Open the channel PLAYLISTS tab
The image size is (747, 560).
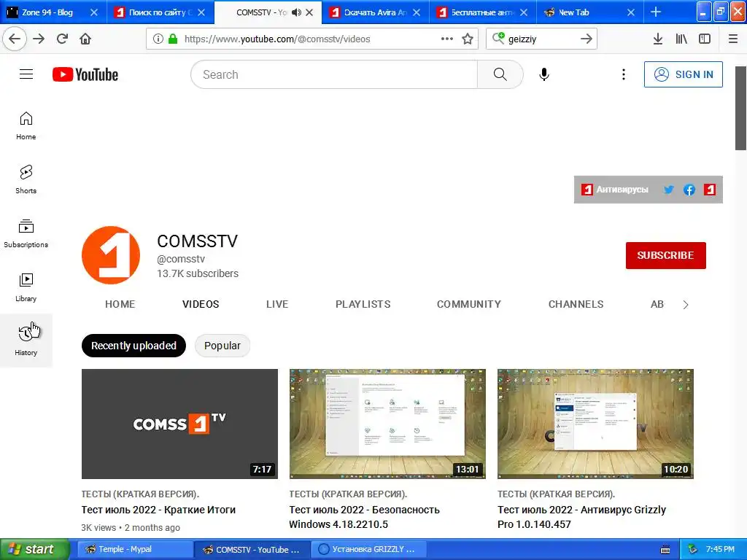point(363,304)
